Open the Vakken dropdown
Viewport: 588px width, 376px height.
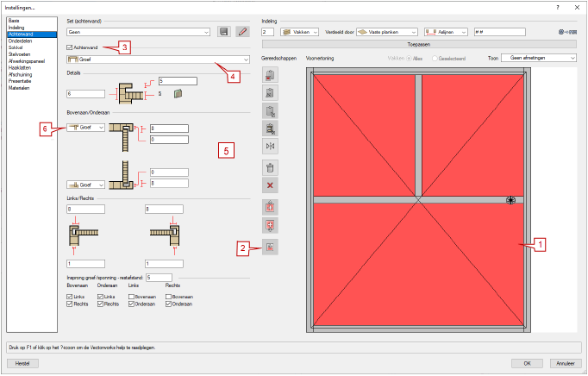[x=300, y=32]
